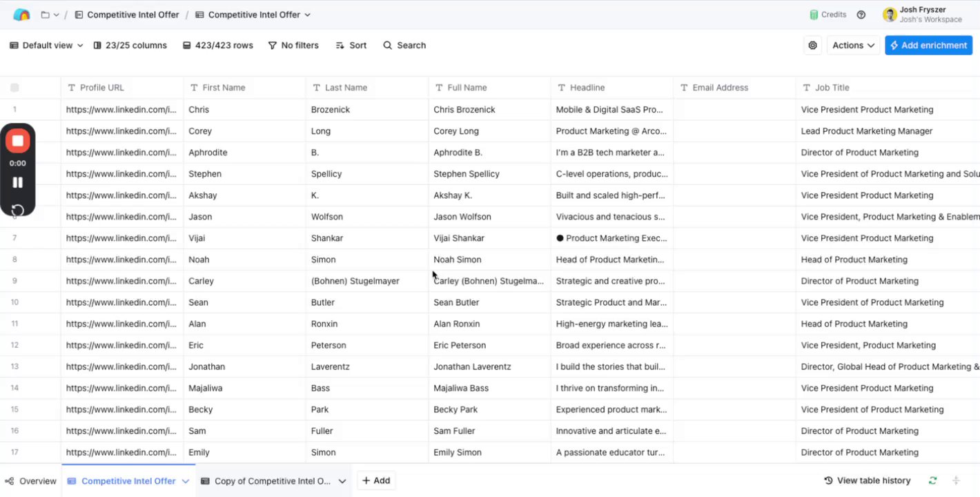Viewport: 980px width, 497px height.
Task: Click the green refresh icon beside table history
Action: [933, 480]
